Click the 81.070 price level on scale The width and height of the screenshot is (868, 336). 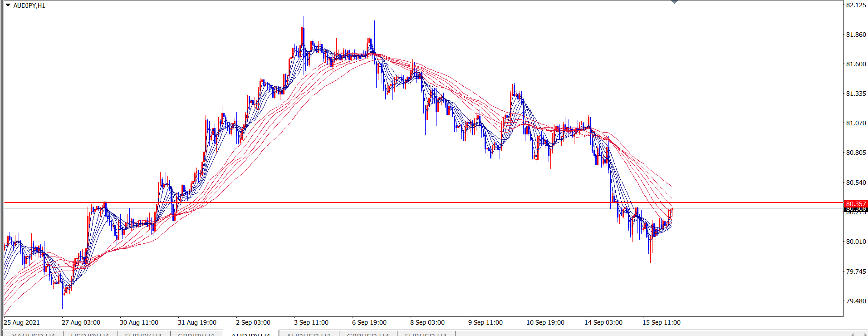pos(856,123)
